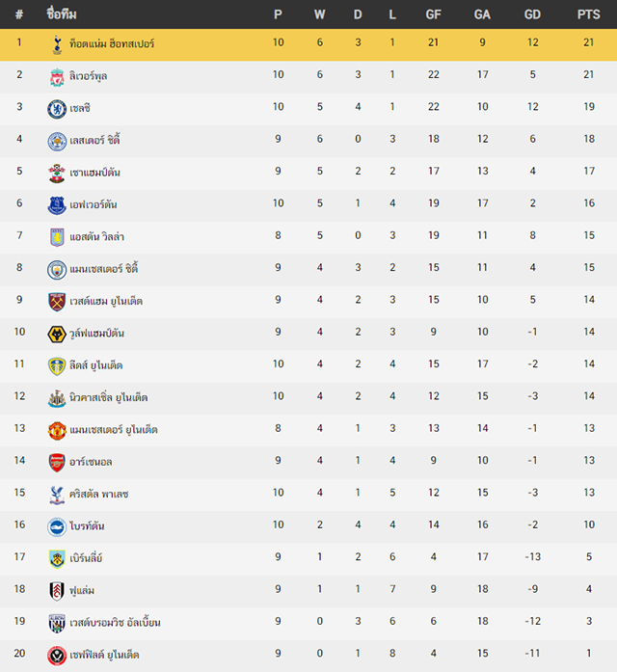Select the GF column header
Image resolution: width=617 pixels, height=672 pixels.
(x=433, y=14)
